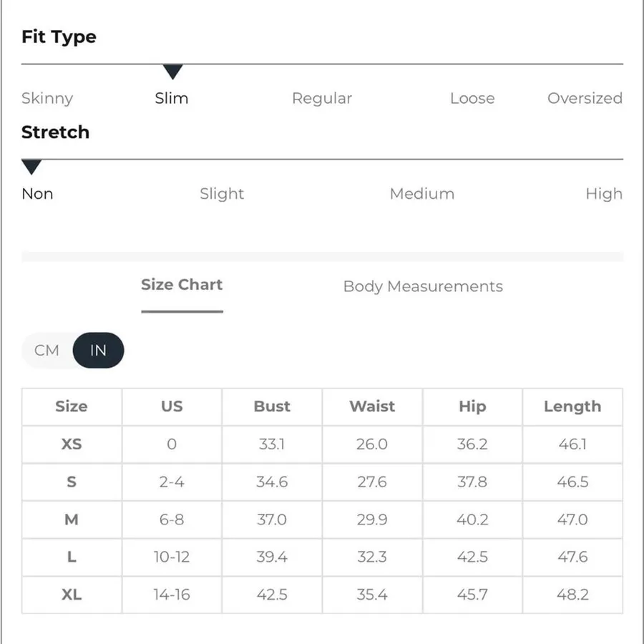Select the Slight stretch label
This screenshot has width=644, height=644.
tap(222, 193)
